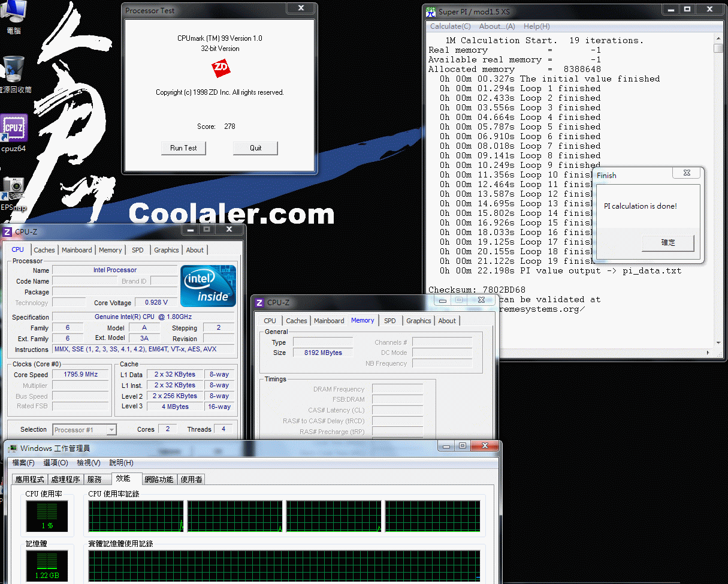Click the Cores count field
This screenshot has width=728, height=584.
pos(167,429)
